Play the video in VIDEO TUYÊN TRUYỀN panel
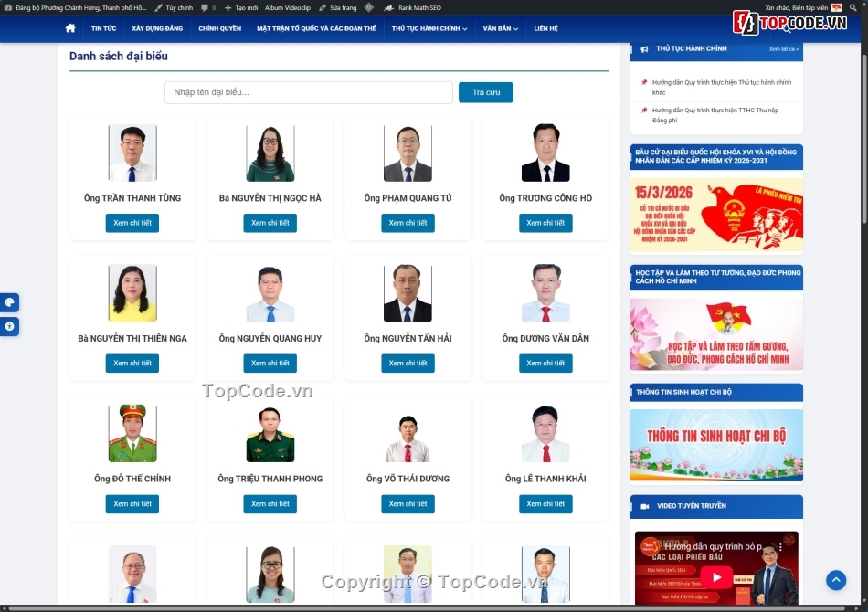The width and height of the screenshot is (868, 612). (715, 575)
